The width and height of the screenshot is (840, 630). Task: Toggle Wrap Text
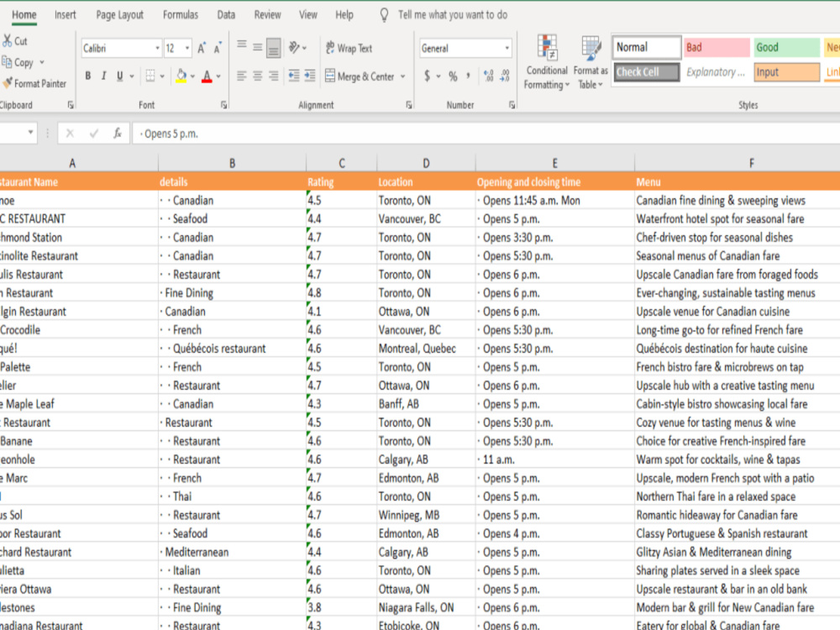349,48
